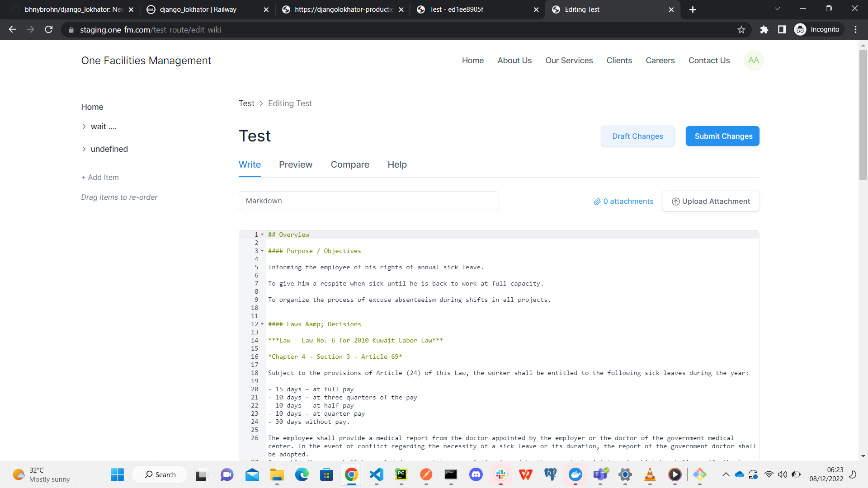The width and height of the screenshot is (868, 488).
Task: Expand the undefined sidebar item
Action: pyautogui.click(x=84, y=149)
